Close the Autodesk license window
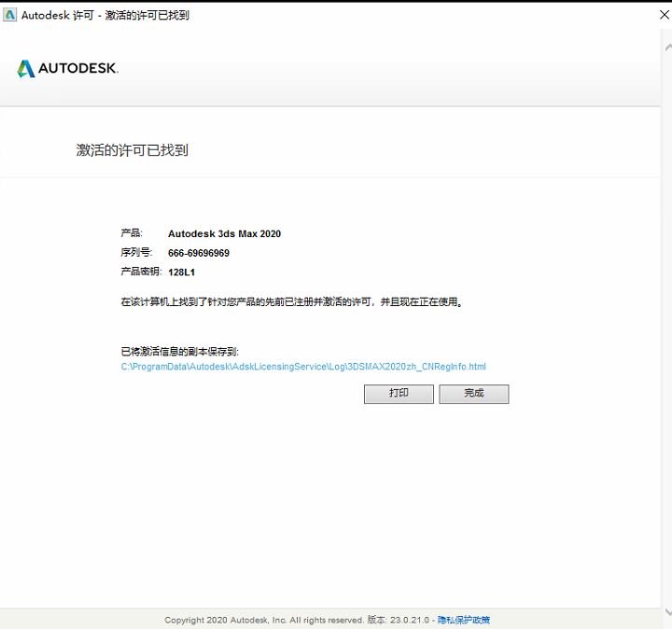 [x=665, y=15]
